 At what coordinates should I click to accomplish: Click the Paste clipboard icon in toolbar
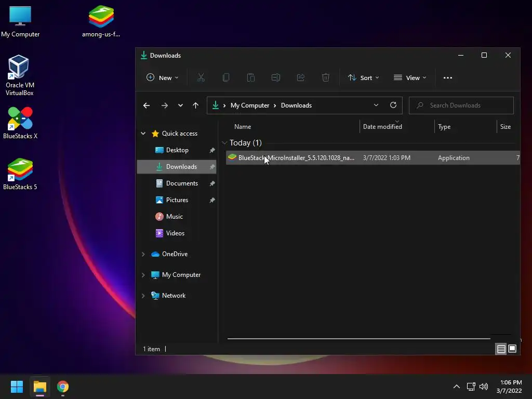(x=251, y=78)
